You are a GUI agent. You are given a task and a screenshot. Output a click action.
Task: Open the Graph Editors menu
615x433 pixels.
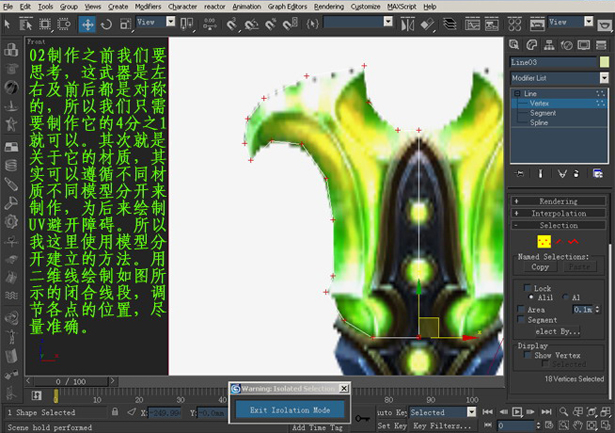(287, 6)
